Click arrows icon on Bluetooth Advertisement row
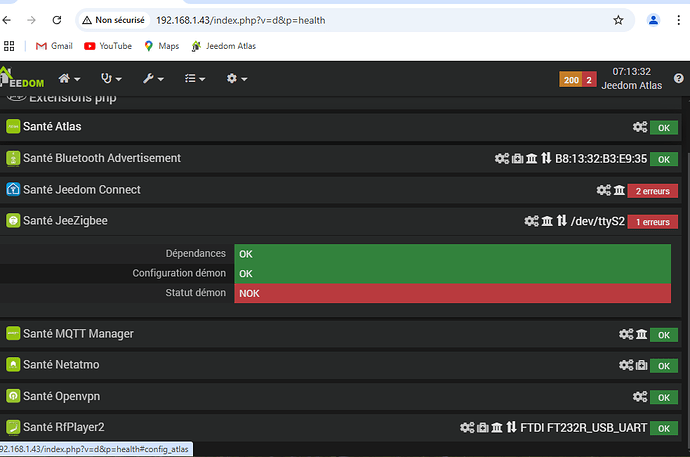Screen dimensions: 690x457 click(x=546, y=158)
